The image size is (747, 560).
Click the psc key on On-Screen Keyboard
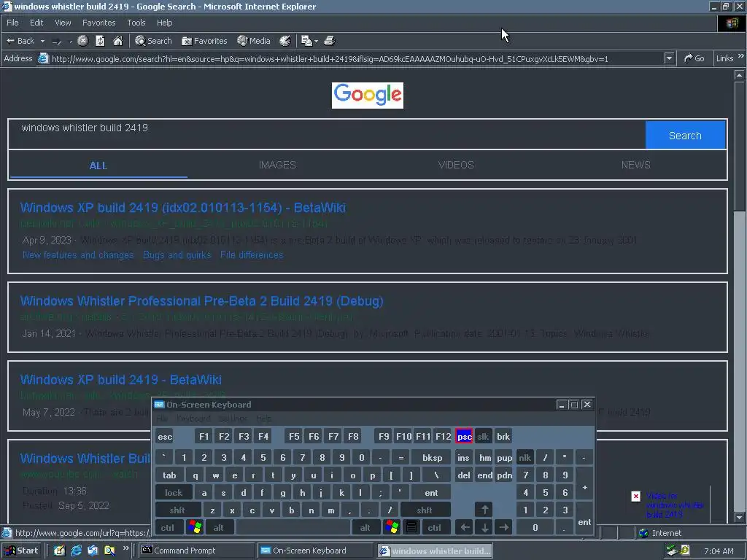coord(464,436)
